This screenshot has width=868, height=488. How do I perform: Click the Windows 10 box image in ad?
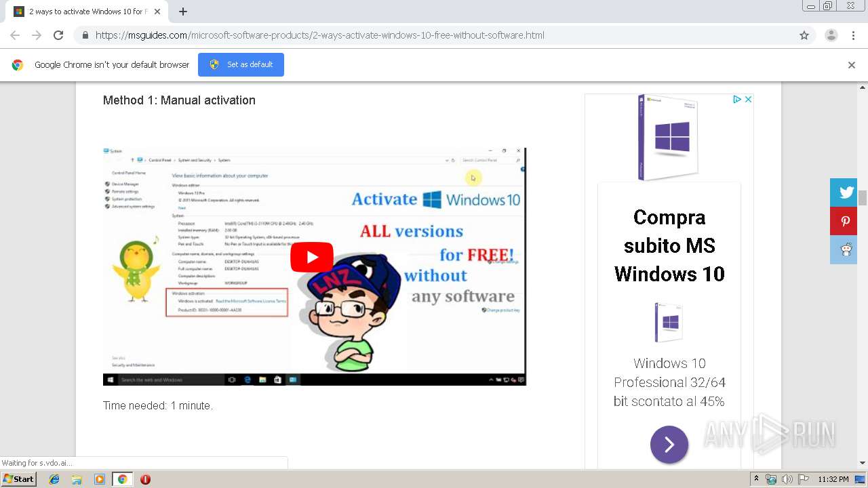click(x=669, y=138)
